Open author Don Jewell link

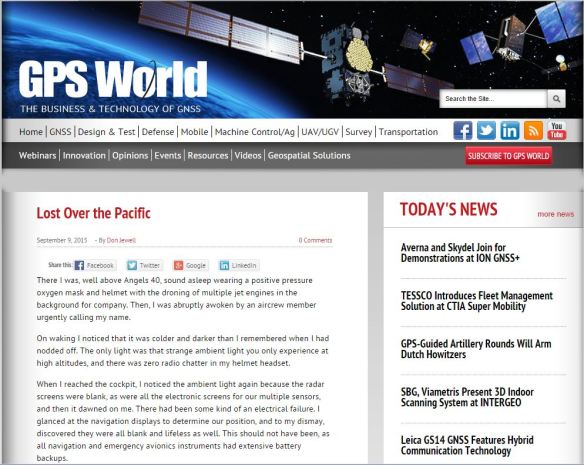click(x=121, y=240)
